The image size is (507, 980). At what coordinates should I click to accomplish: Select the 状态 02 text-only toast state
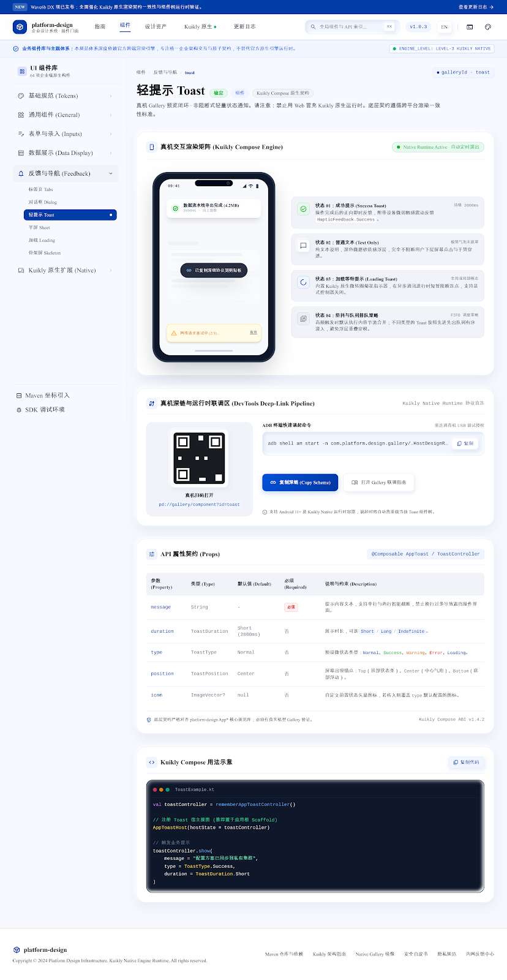[x=388, y=249]
